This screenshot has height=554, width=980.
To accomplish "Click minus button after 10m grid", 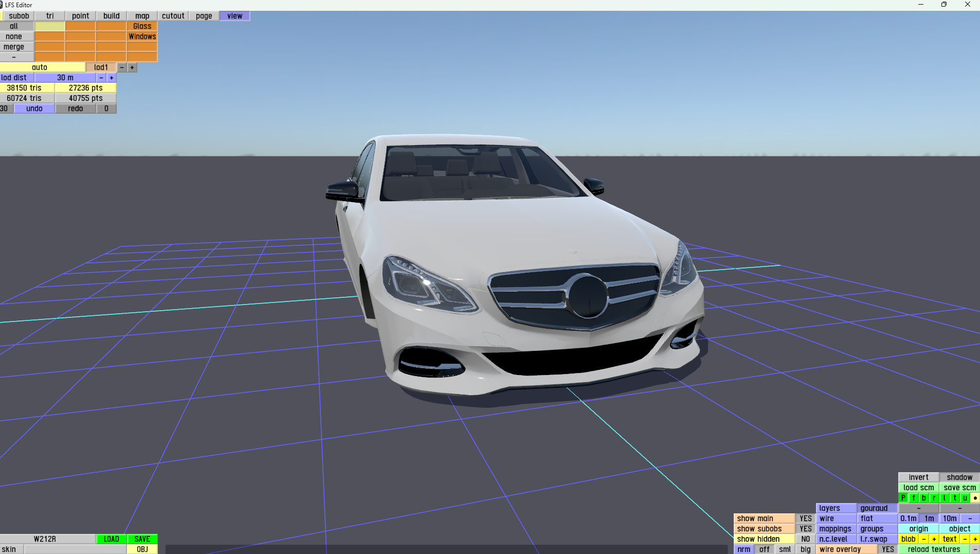I will tap(970, 519).
